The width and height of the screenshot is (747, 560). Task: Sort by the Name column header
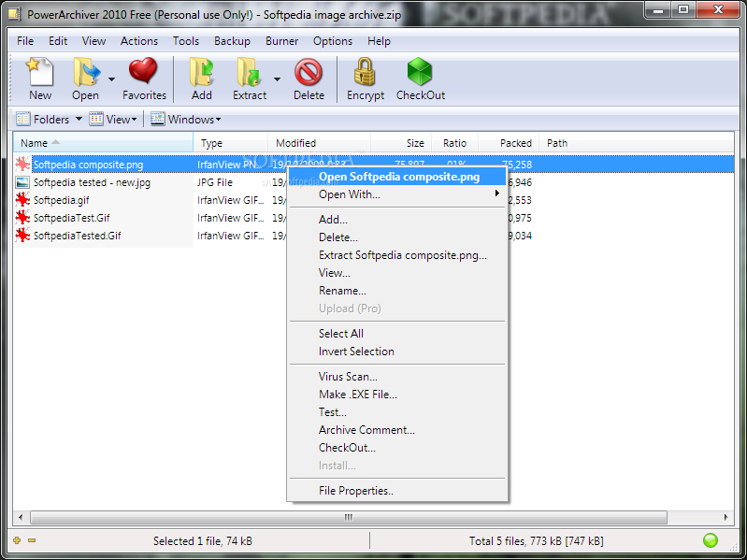click(103, 143)
